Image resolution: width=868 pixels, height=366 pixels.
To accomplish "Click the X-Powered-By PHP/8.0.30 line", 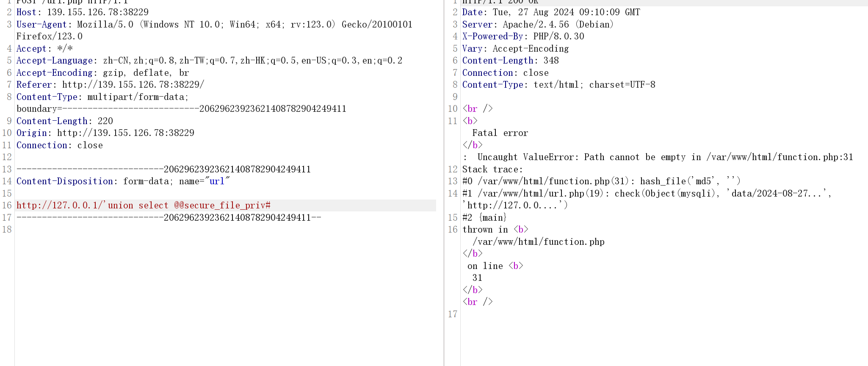I will coord(523,36).
